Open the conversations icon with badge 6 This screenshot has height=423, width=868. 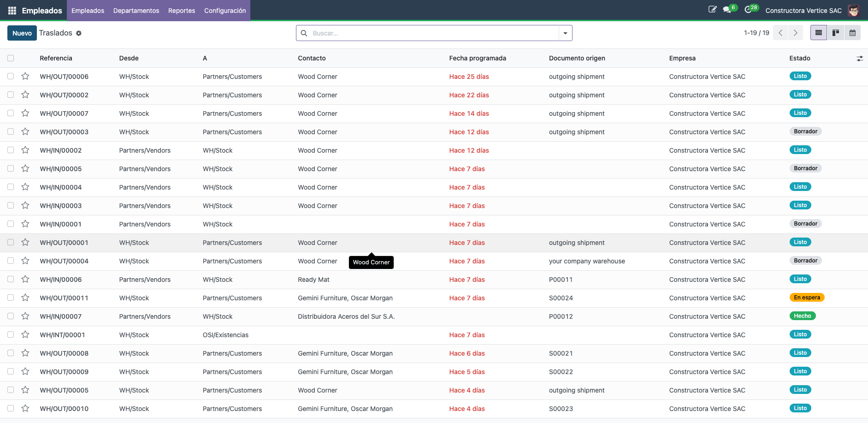pos(727,10)
